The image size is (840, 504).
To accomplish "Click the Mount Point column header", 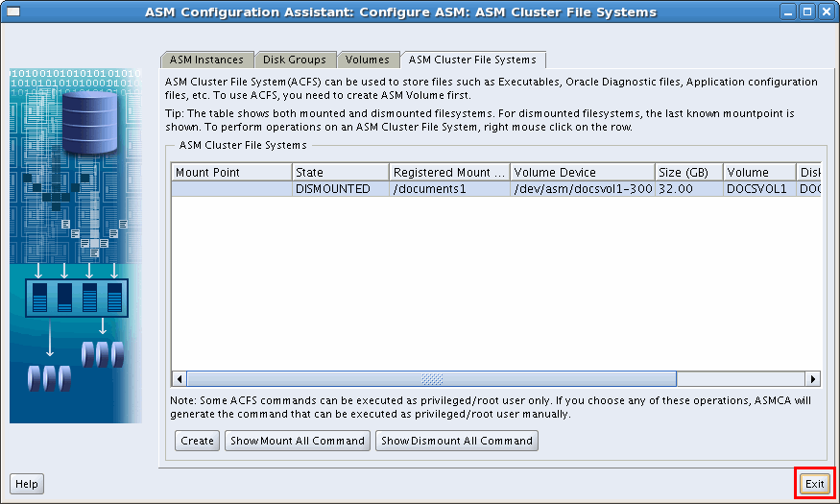I will click(231, 172).
